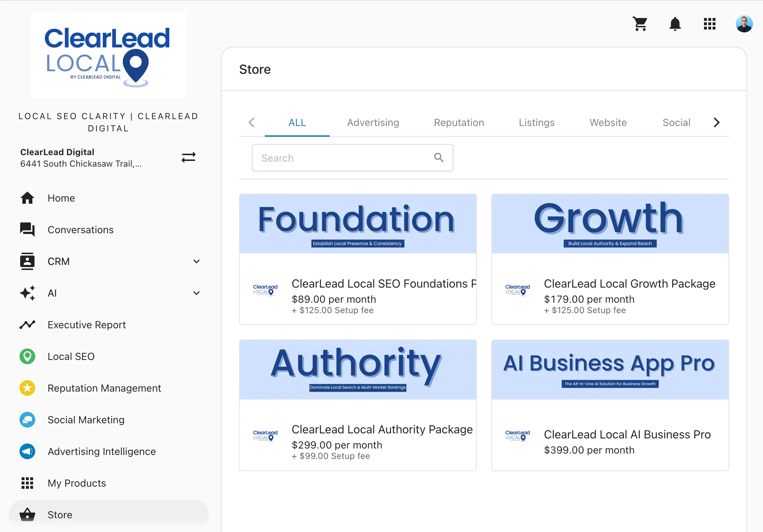Click the user profile avatar

point(744,24)
